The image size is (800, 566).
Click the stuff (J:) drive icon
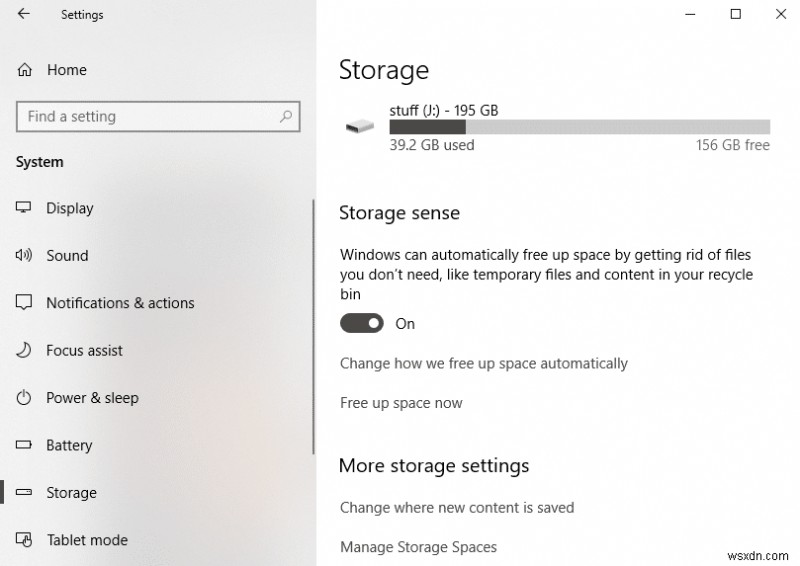(x=358, y=126)
